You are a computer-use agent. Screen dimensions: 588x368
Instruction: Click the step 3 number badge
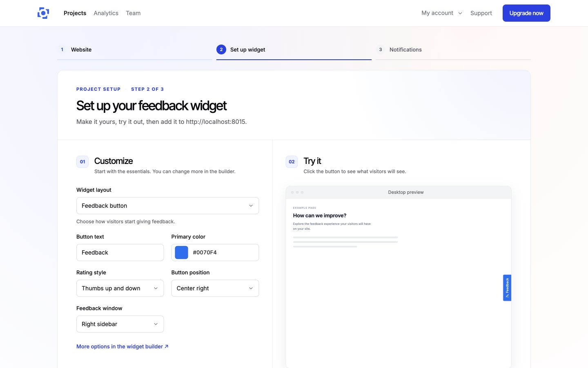coord(381,49)
